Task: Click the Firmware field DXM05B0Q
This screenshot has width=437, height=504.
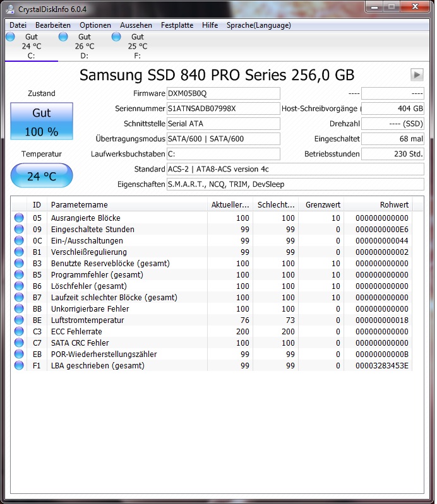Action: (x=224, y=93)
